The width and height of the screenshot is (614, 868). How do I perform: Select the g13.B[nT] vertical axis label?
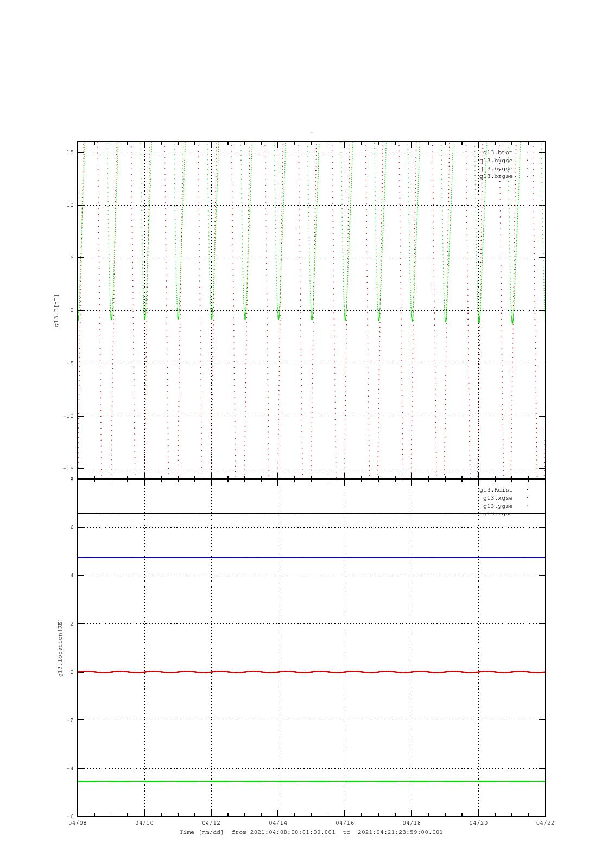point(56,310)
